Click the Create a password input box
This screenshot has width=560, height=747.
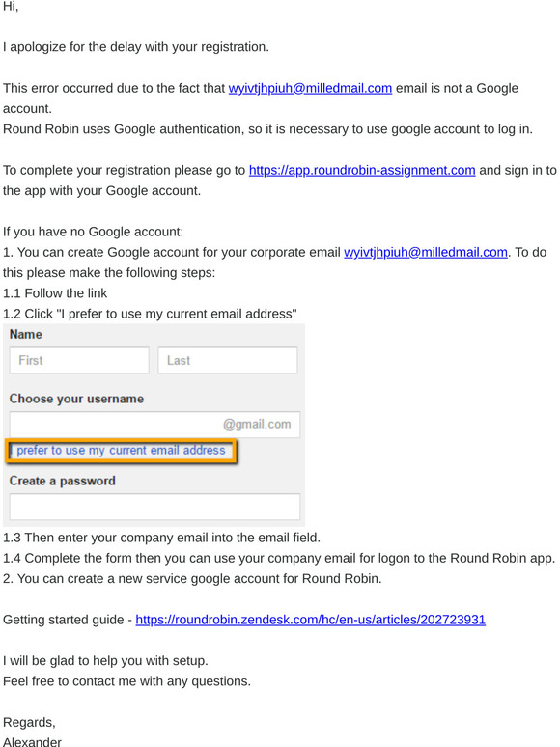tap(154, 507)
